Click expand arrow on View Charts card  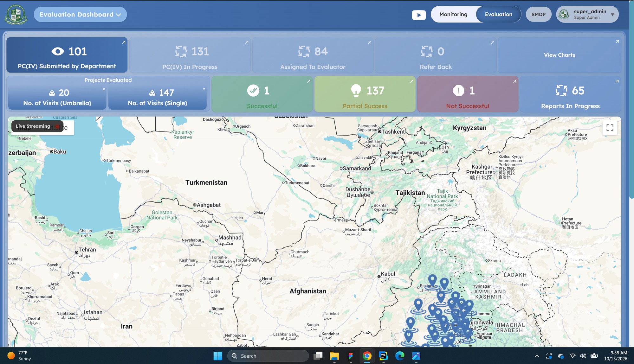tap(617, 42)
